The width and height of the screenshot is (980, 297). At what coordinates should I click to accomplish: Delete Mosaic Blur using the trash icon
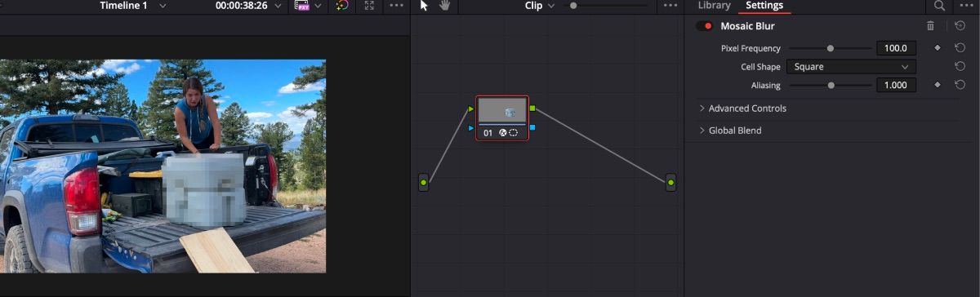click(x=930, y=26)
